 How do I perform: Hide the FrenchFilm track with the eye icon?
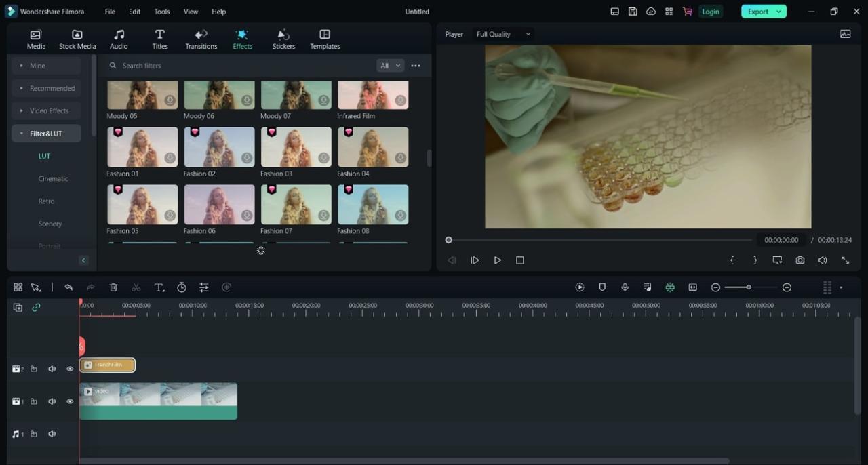(x=70, y=369)
